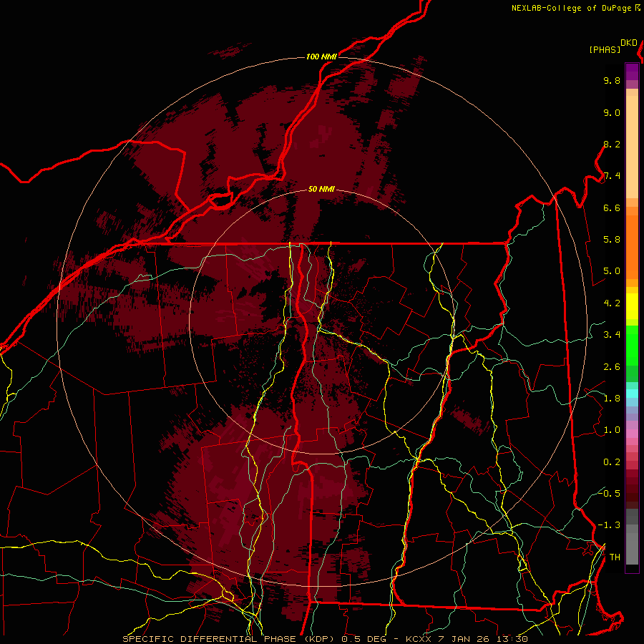Click the 9.0 legend value
Image resolution: width=644 pixels, height=644 pixels.
[x=612, y=113]
